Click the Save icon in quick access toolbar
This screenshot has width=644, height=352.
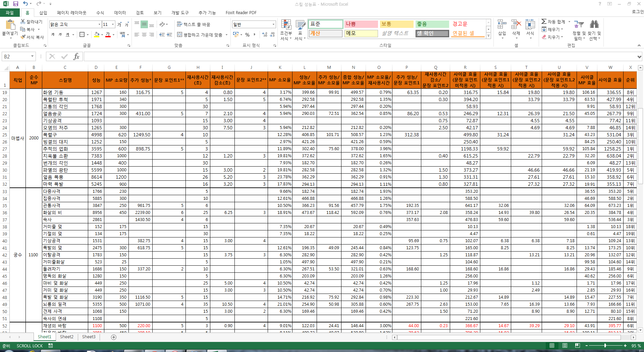point(15,4)
